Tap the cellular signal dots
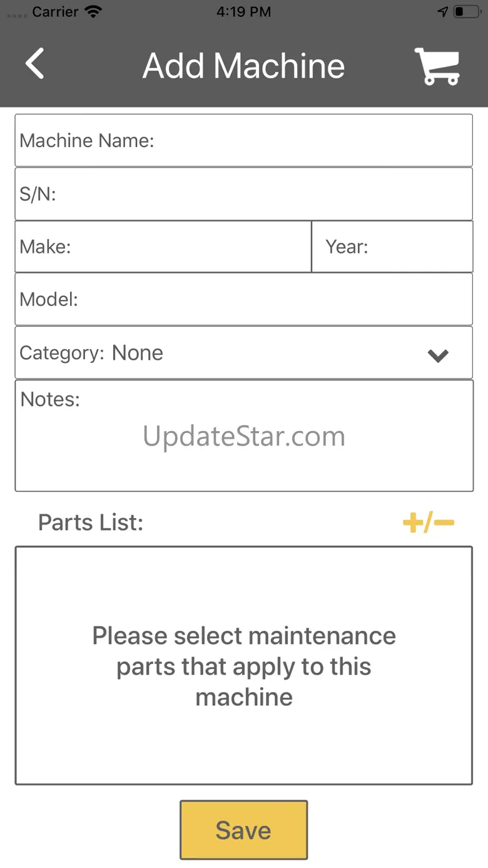488x868 pixels. click(17, 13)
